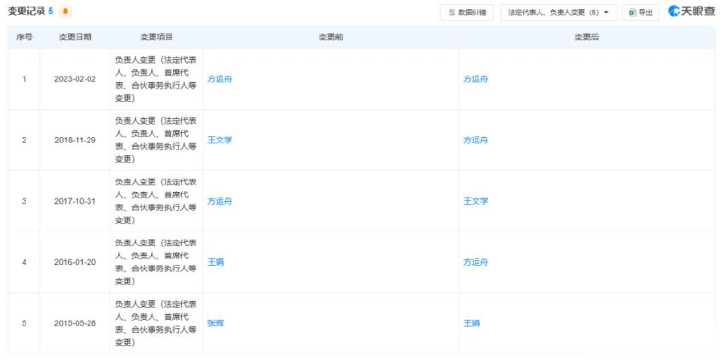Click the 数据纠错 button

[x=467, y=12]
